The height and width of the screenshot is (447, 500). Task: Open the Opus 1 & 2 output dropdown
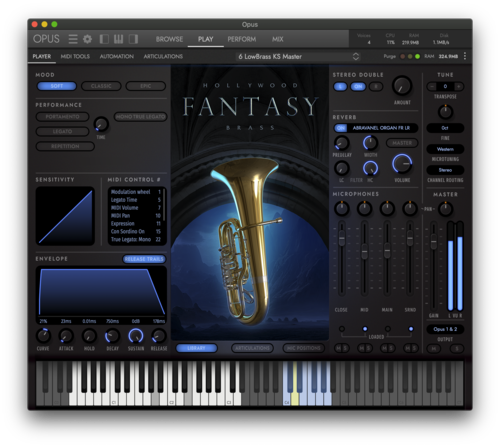click(x=445, y=329)
